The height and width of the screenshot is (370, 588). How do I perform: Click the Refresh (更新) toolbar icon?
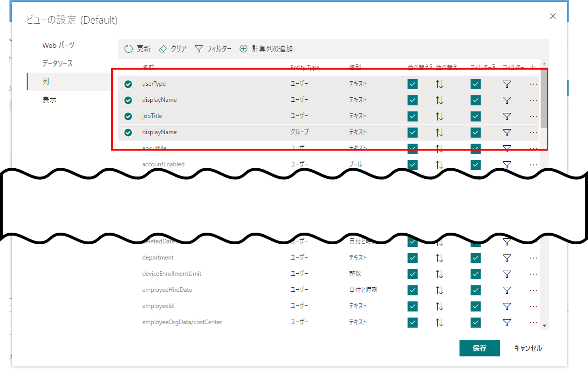pyautogui.click(x=129, y=49)
